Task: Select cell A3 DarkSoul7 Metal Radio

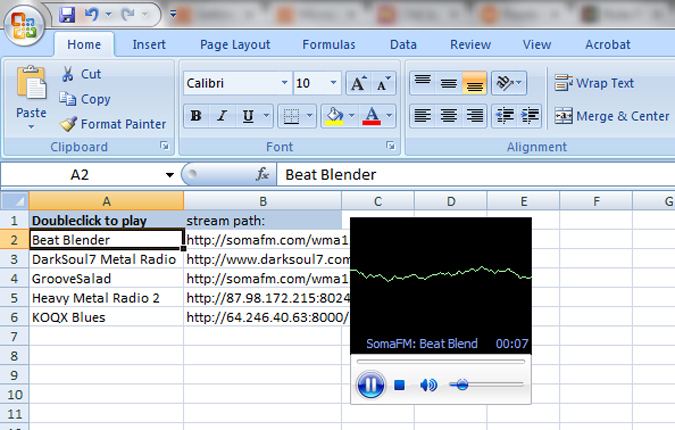Action: click(x=105, y=259)
